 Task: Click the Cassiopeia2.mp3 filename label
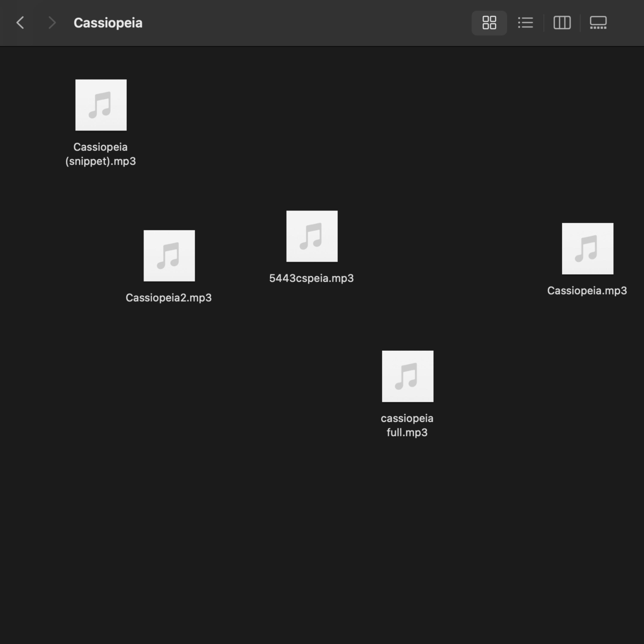coord(168,298)
